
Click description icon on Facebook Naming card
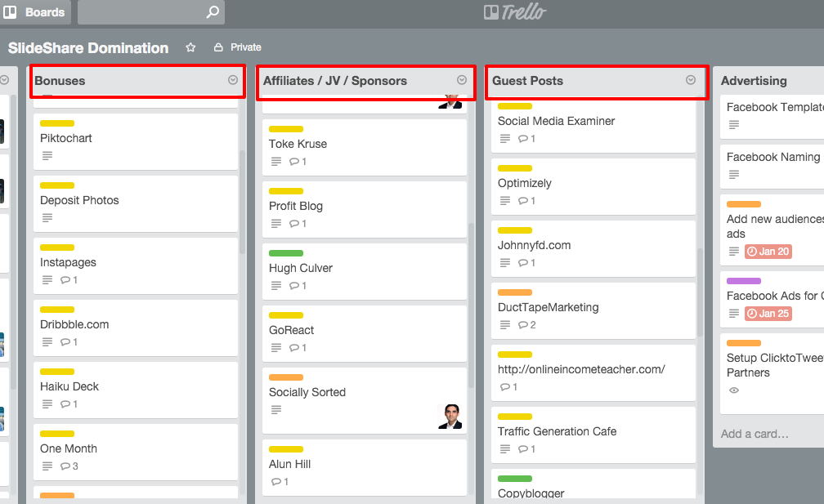[734, 174]
